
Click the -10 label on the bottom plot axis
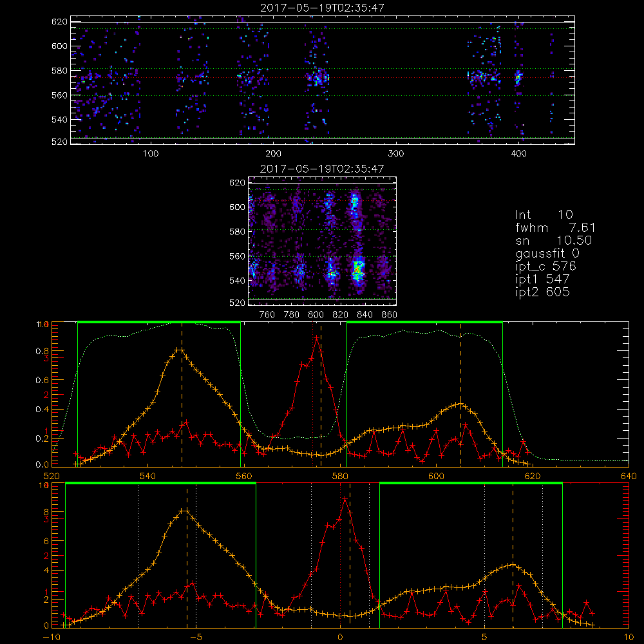coord(52,638)
